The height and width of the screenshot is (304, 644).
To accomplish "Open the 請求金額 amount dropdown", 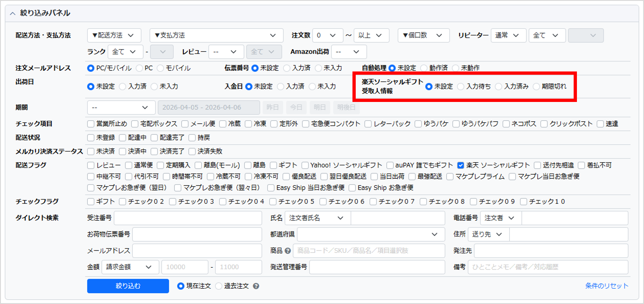I will (130, 267).
